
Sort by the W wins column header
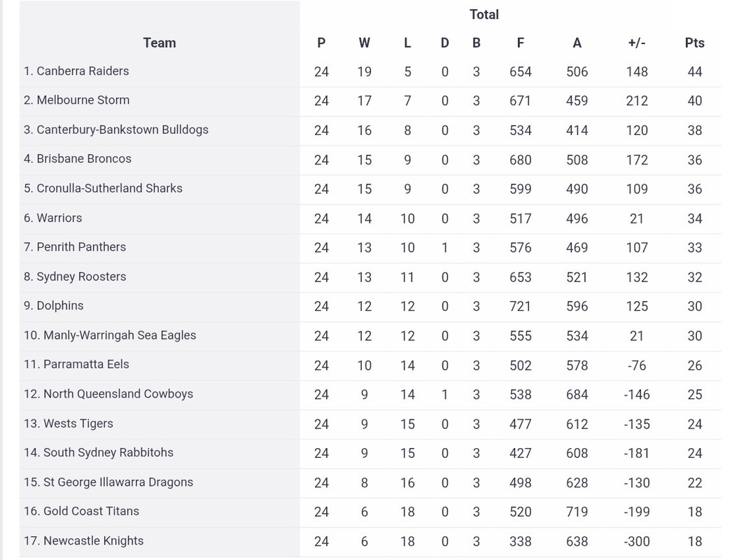pos(365,43)
